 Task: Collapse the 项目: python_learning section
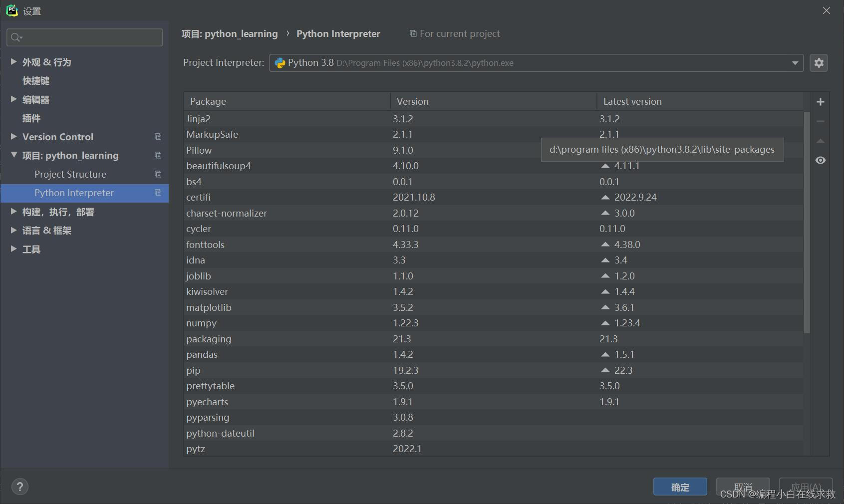[x=13, y=155]
